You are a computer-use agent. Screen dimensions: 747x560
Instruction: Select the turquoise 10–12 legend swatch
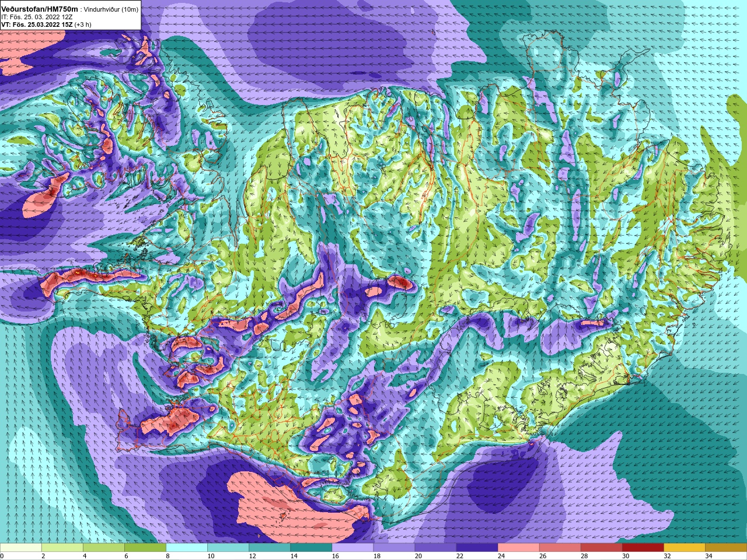tap(228, 548)
